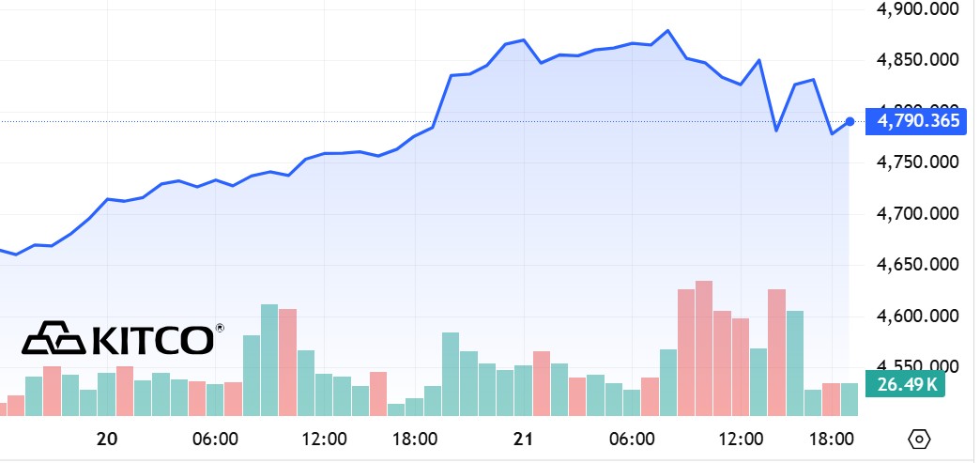Click the last teal volume bar below endpoint

[849, 399]
